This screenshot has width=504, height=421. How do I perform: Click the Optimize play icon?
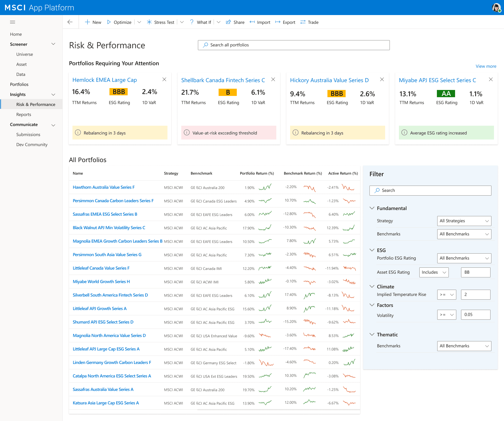tap(109, 22)
